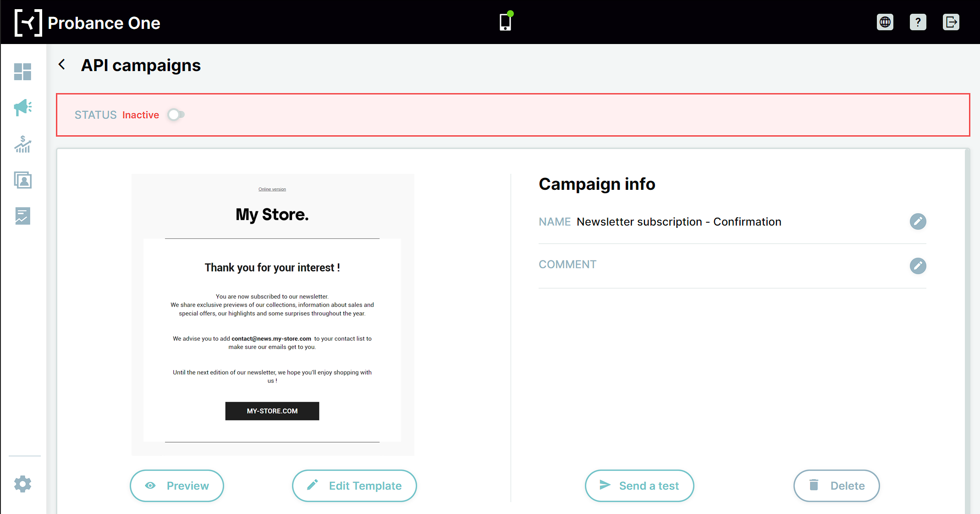The image size is (980, 514).
Task: Click the logout icon in header
Action: click(951, 22)
